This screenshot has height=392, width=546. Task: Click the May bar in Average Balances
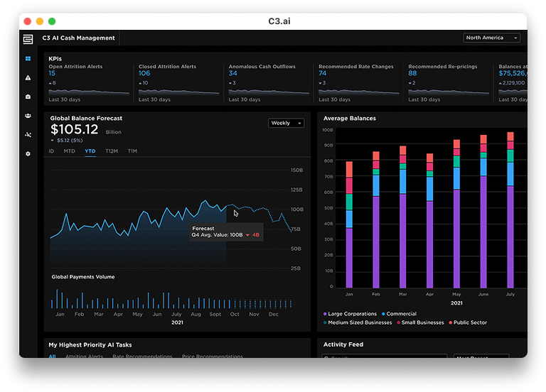tap(456, 214)
